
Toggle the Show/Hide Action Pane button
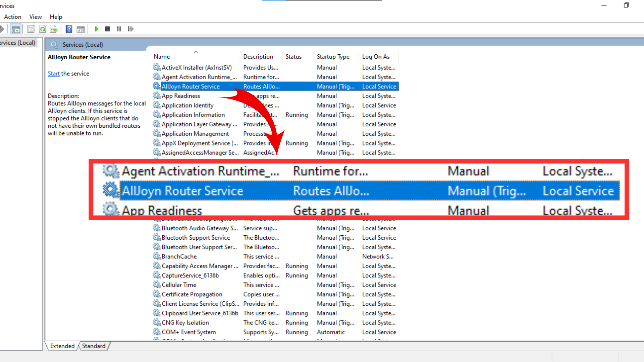pos(80,29)
